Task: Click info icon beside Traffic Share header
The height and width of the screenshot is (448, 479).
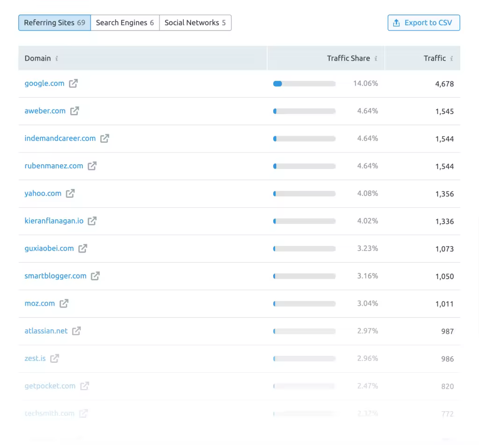Action: (376, 58)
